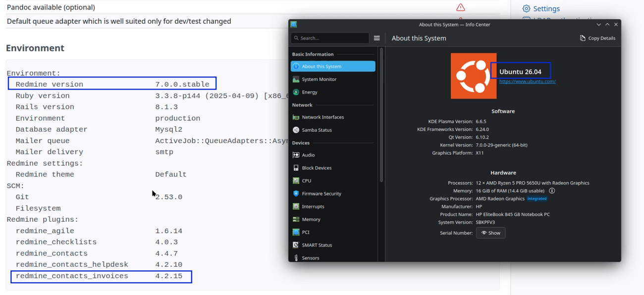Click the Processors value AMD Ryzen 5 PRO

tap(533, 183)
